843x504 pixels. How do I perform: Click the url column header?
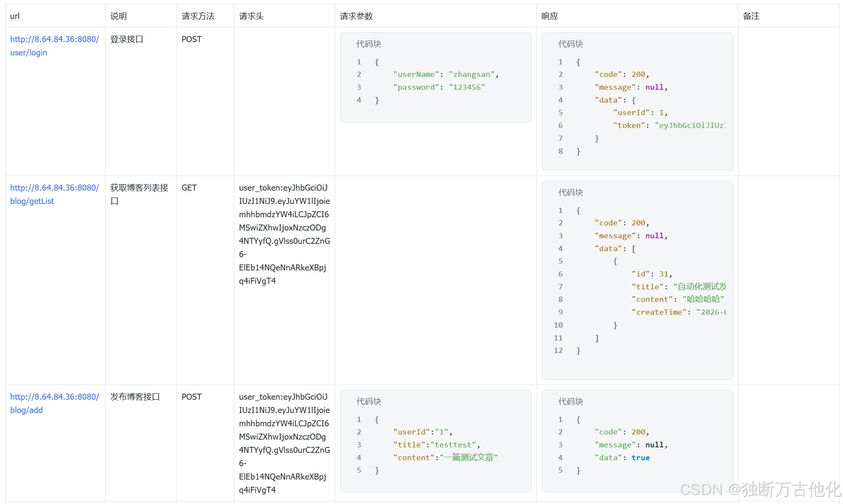point(15,16)
